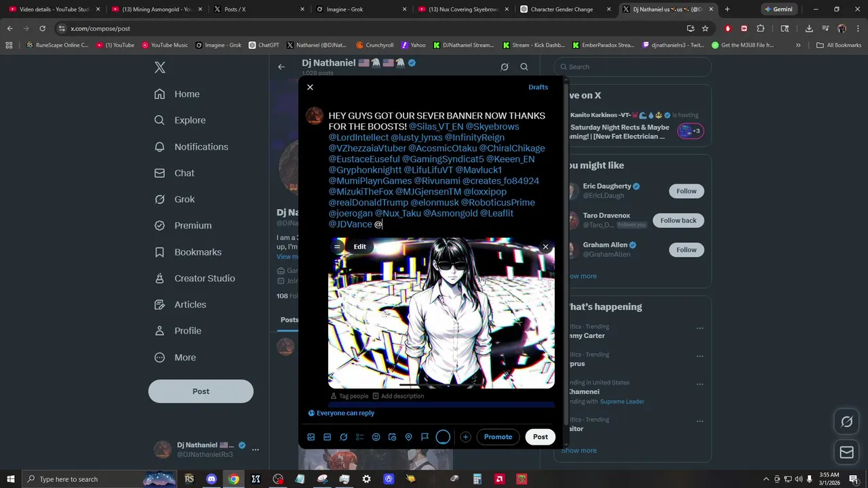
Task: Open Chrome downloads icon
Action: tap(809, 28)
